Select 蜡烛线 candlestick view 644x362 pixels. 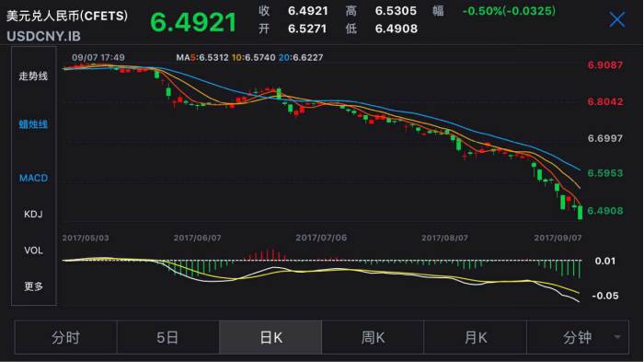(x=33, y=124)
